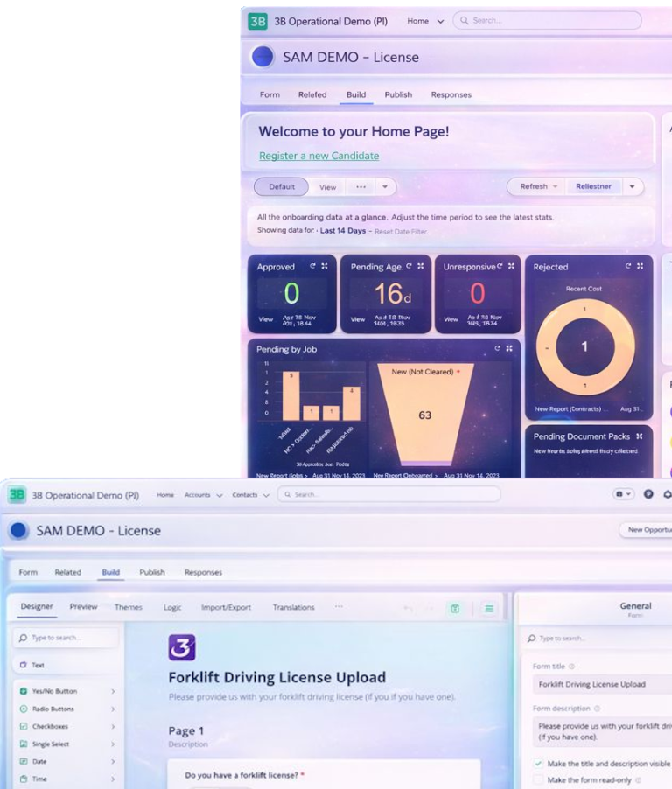Screen dimensions: 672x789
Task: Open the Logic tab in the form designer
Action: click(x=172, y=607)
